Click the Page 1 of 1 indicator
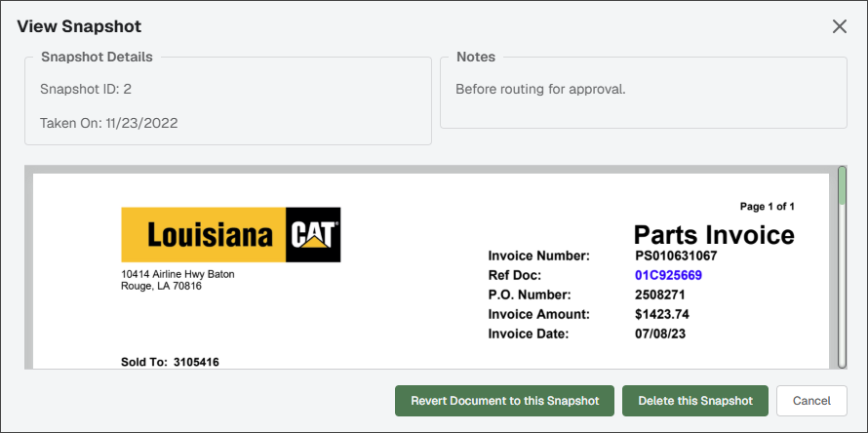The image size is (868, 433). 768,207
